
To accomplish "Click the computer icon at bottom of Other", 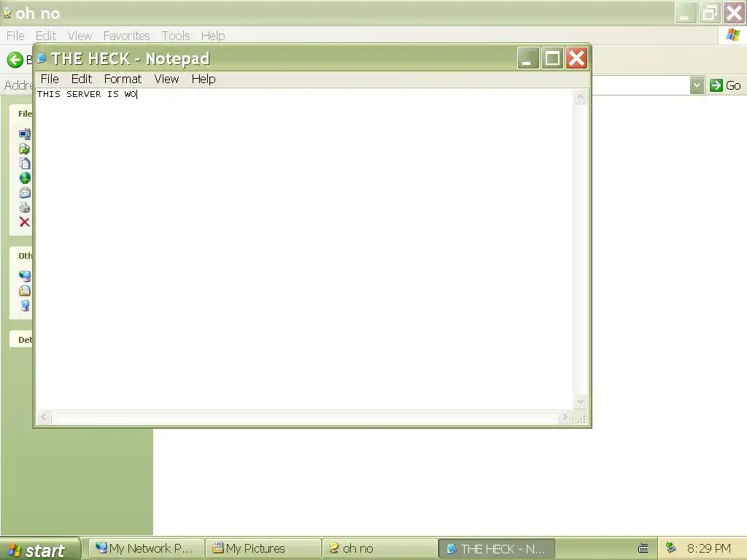I will pos(26,306).
